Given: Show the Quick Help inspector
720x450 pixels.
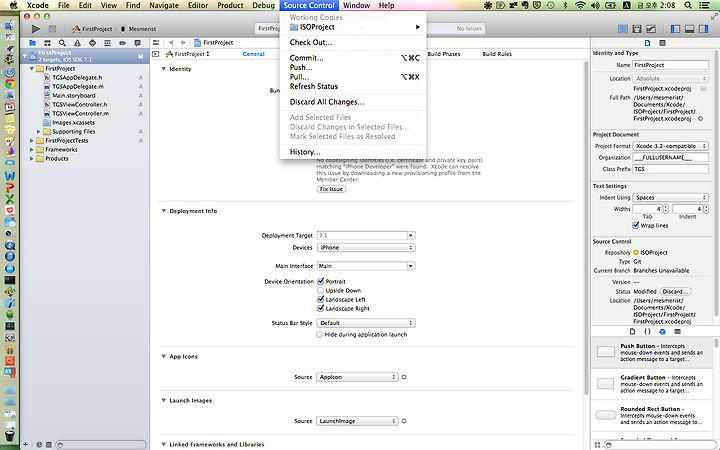Looking at the screenshot, I should tap(662, 43).
